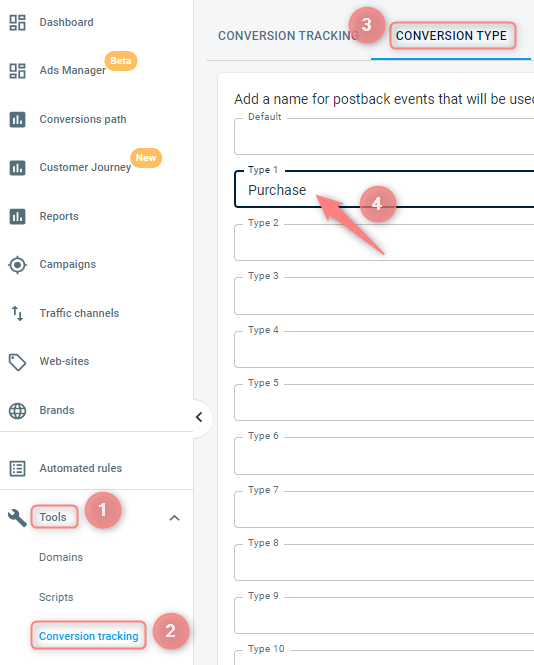
Task: Switch to Conversion Tracking tab
Action: [288, 36]
